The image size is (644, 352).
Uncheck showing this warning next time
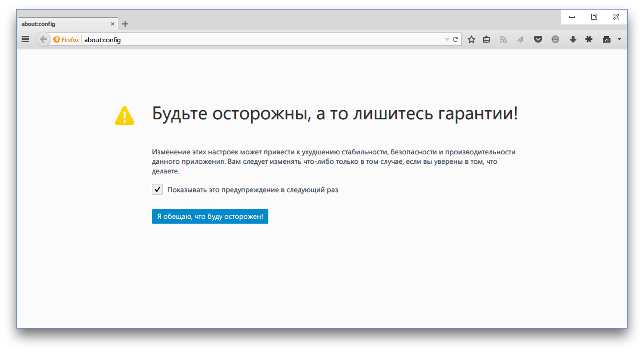point(157,189)
